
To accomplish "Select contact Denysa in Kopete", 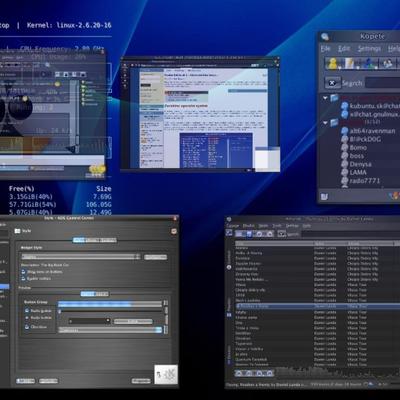I will click(356, 164).
